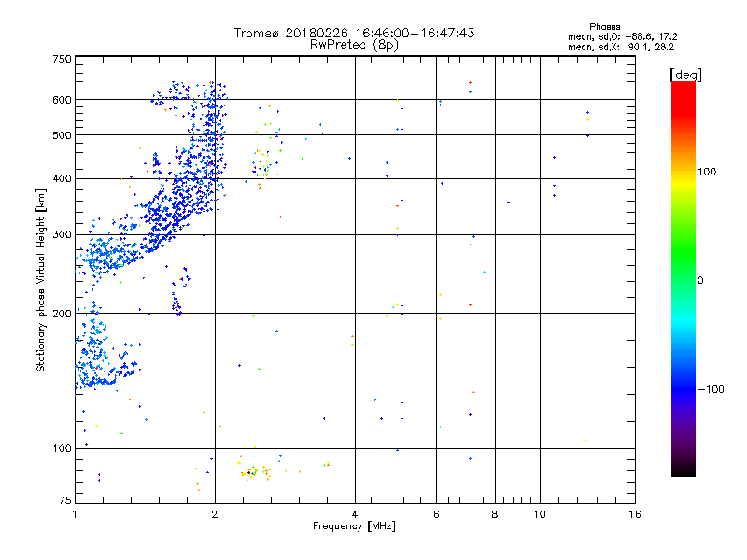Click the y-axis label '400'
This screenshot has width=747, height=560.
click(62, 179)
